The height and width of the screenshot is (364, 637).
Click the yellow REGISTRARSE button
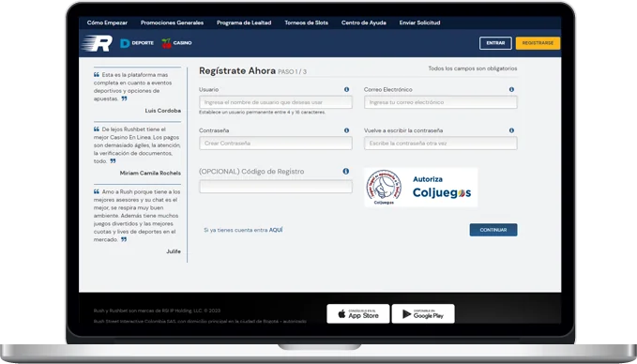point(538,43)
